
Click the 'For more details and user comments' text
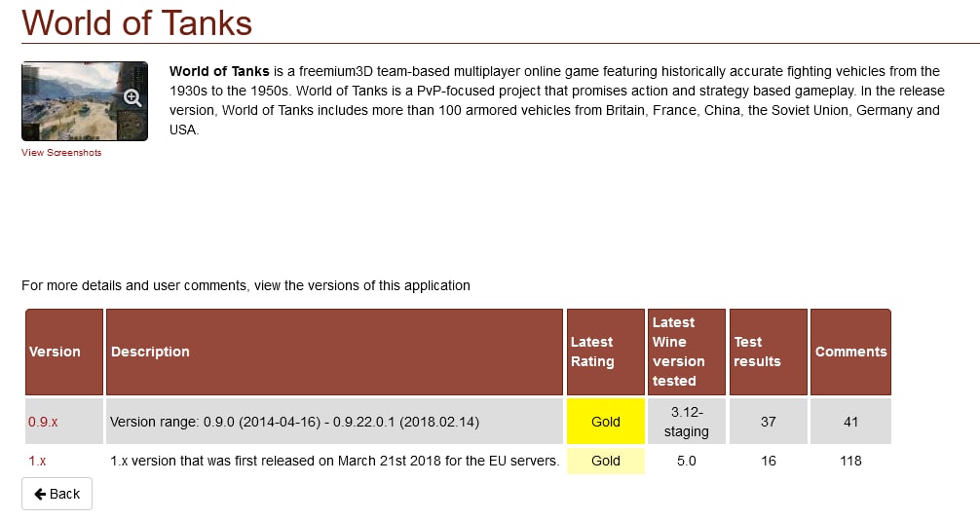click(245, 285)
